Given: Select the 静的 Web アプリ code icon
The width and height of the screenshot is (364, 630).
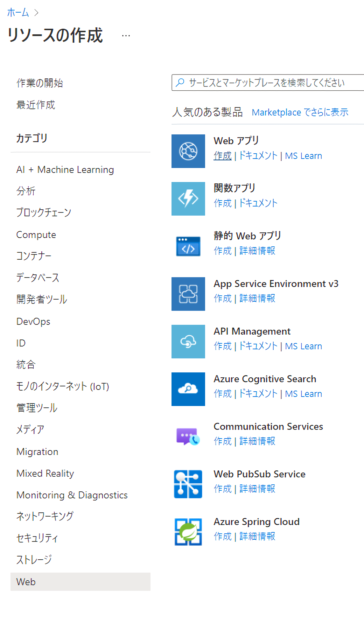Looking at the screenshot, I should point(188,246).
